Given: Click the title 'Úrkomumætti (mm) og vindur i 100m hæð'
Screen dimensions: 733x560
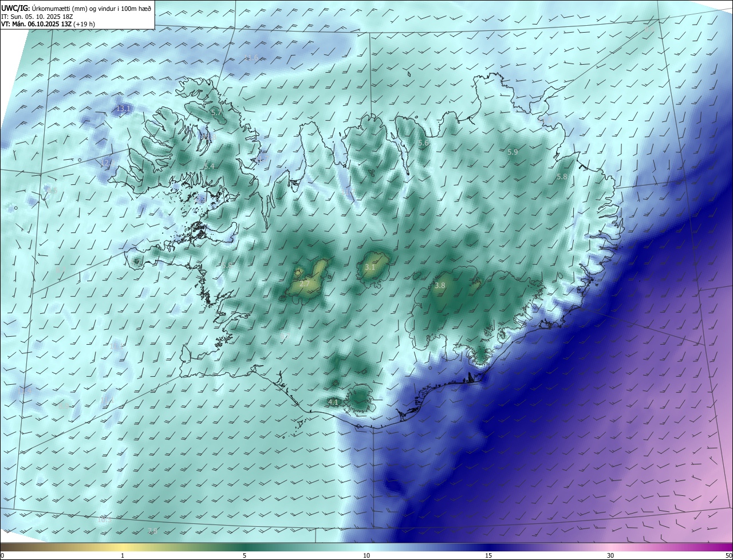Looking at the screenshot, I should tap(92, 8).
